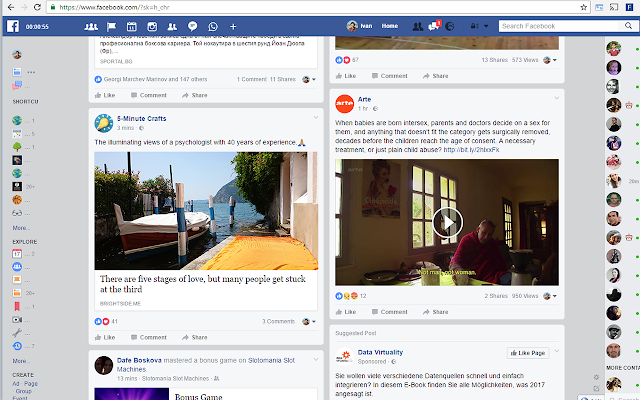Like the Arte video post
The height and width of the screenshot is (400, 640).
pyautogui.click(x=346, y=312)
